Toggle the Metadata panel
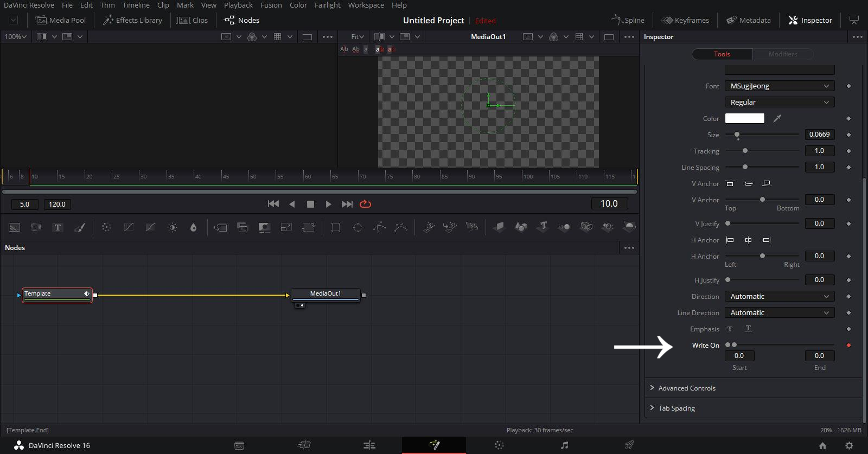Viewport: 868px width, 454px height. [749, 20]
